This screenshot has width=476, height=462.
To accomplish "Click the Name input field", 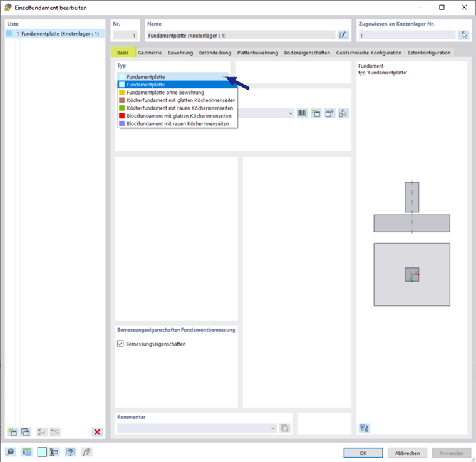I will (241, 36).
